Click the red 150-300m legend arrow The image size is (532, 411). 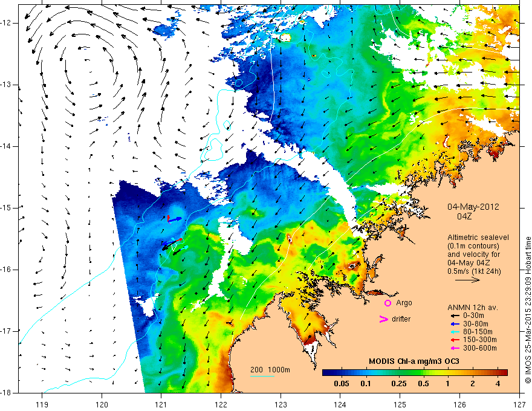455,340
